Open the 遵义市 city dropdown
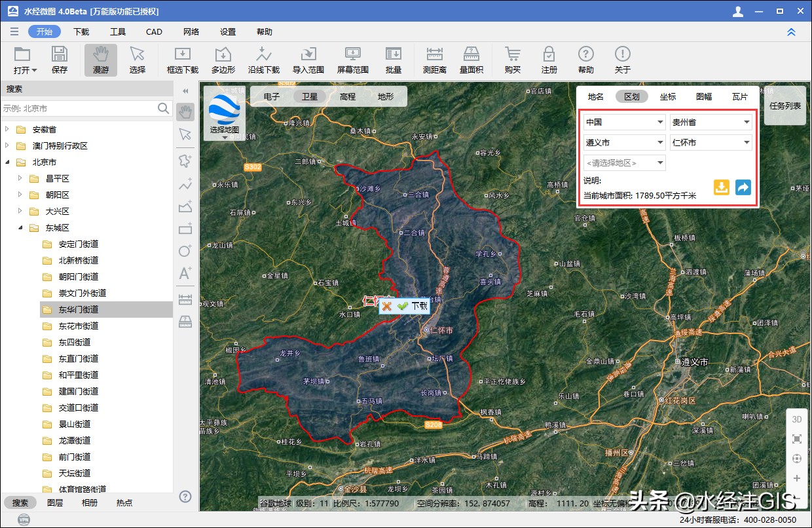 625,142
